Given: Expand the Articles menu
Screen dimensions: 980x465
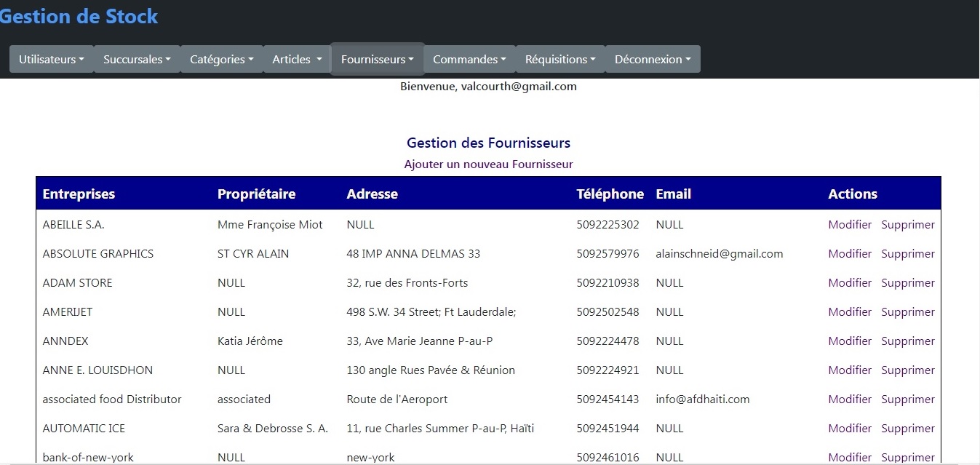Looking at the screenshot, I should [x=297, y=60].
